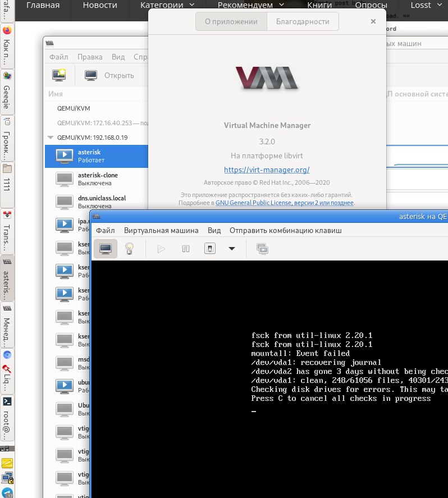Switch to the 'root@...' terminal taskbar window
The height and width of the screenshot is (498, 448).
pyautogui.click(x=7, y=418)
